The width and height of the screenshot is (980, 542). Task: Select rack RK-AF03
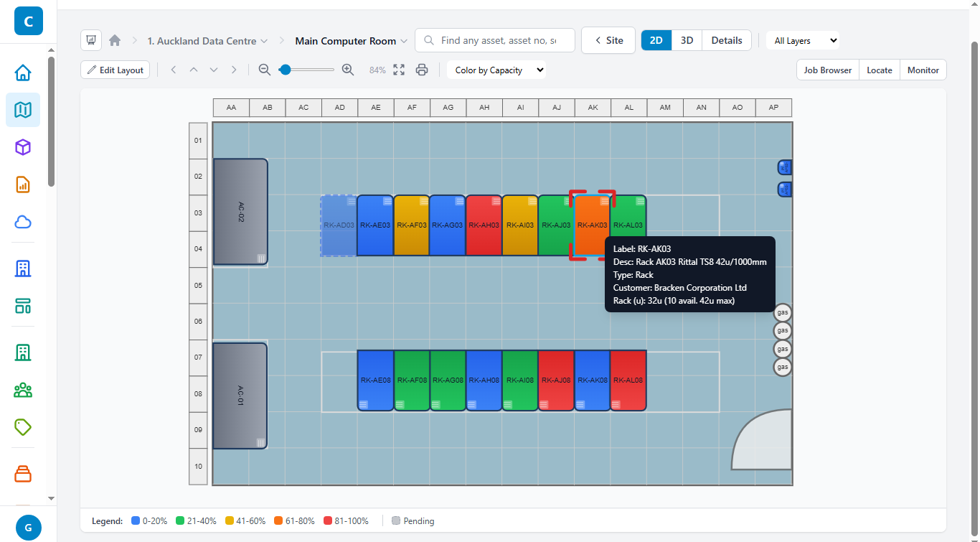pos(412,225)
